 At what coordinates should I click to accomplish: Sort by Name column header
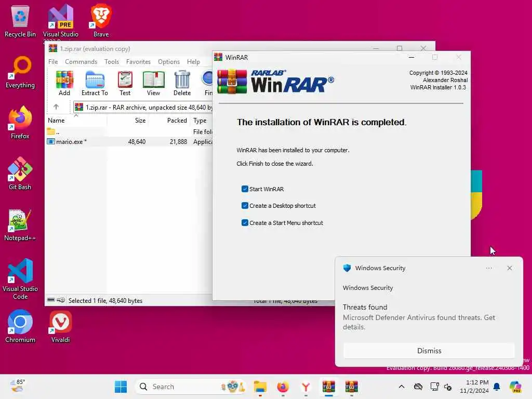click(76, 121)
